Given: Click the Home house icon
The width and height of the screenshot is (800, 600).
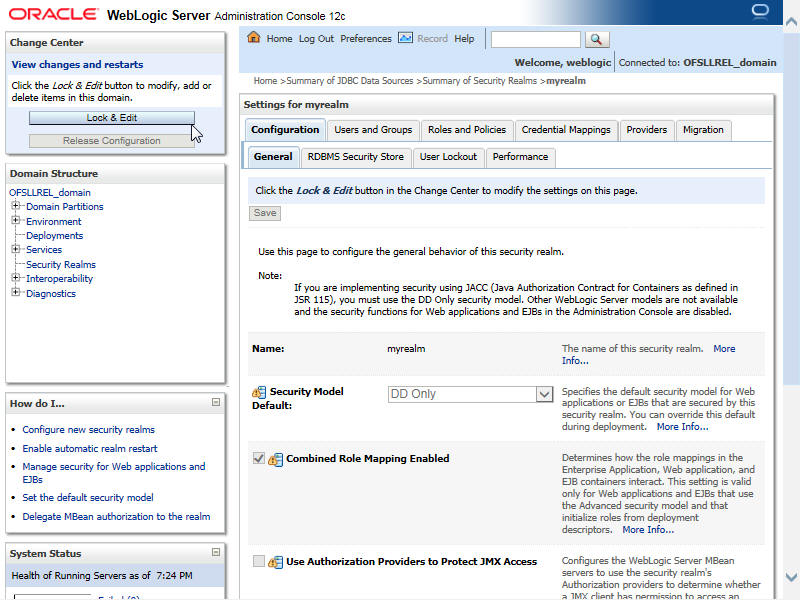Looking at the screenshot, I should click(x=254, y=38).
